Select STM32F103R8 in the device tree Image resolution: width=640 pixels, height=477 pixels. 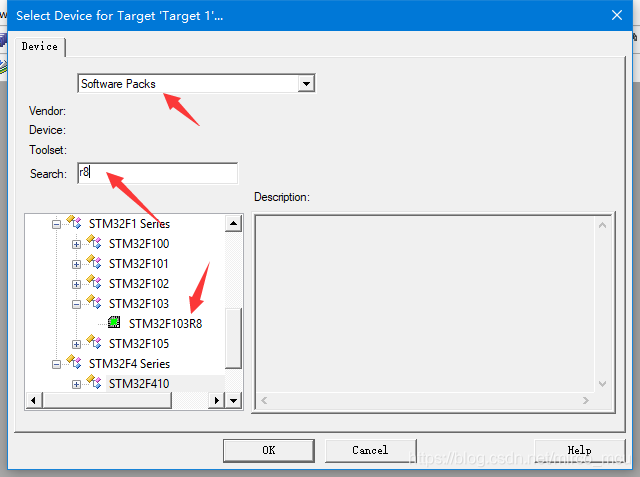click(165, 324)
